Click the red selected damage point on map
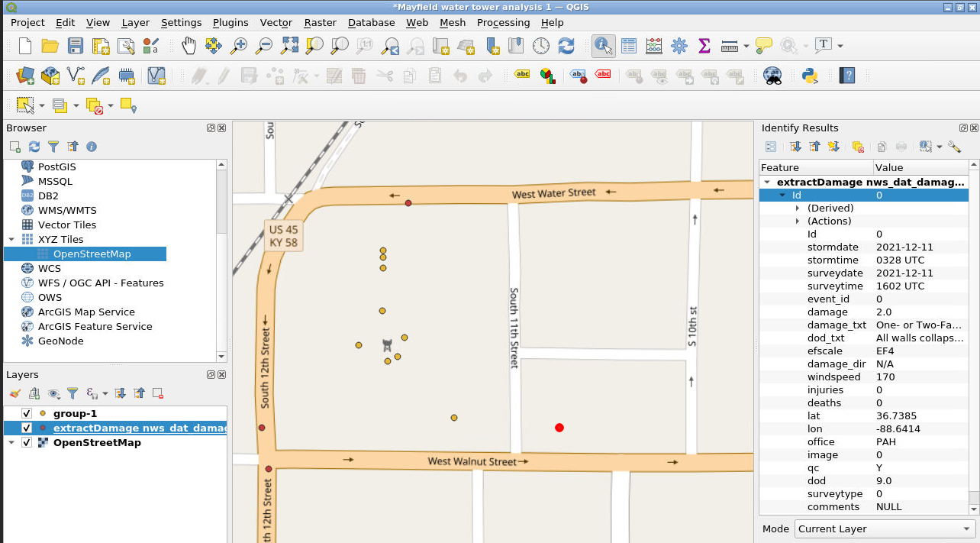Viewport: 980px width, 543px height. pos(559,428)
